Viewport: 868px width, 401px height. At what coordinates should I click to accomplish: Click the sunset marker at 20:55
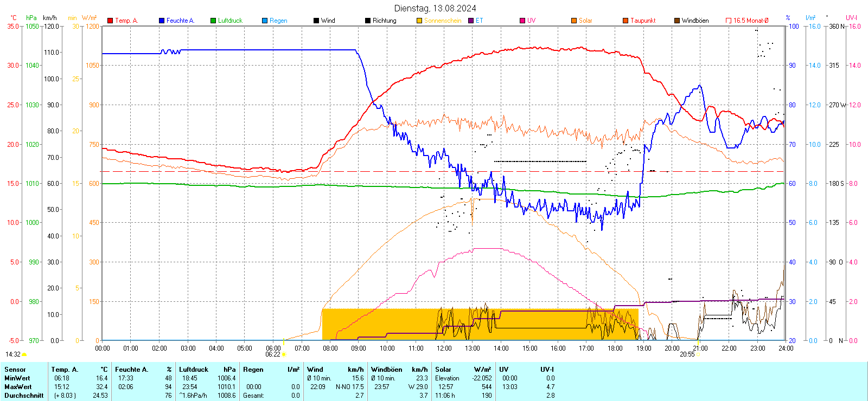click(698, 354)
